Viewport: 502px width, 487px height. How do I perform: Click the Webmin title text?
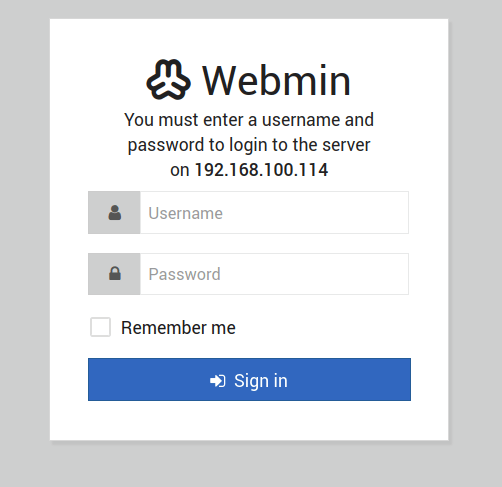tap(276, 81)
